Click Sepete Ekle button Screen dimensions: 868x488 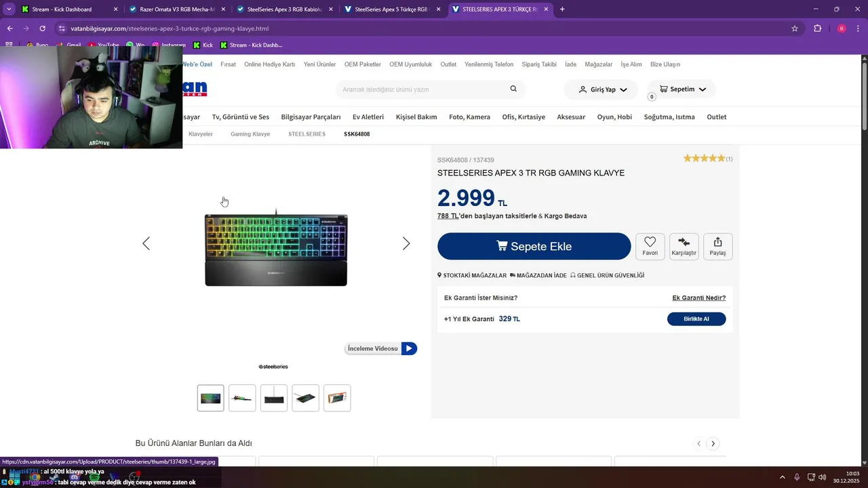tap(534, 246)
